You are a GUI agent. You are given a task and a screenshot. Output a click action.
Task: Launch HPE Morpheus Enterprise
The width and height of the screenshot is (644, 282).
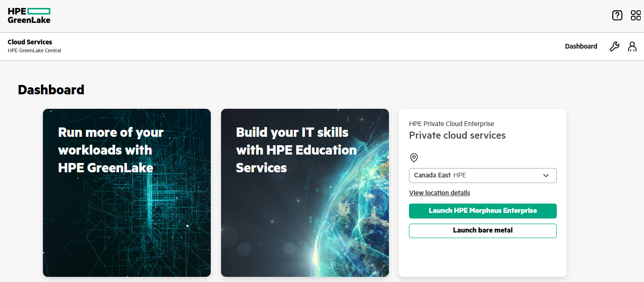click(x=483, y=211)
